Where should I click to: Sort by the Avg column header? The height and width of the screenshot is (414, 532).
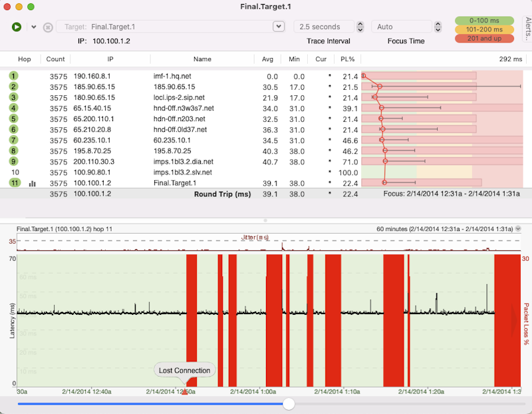point(267,59)
